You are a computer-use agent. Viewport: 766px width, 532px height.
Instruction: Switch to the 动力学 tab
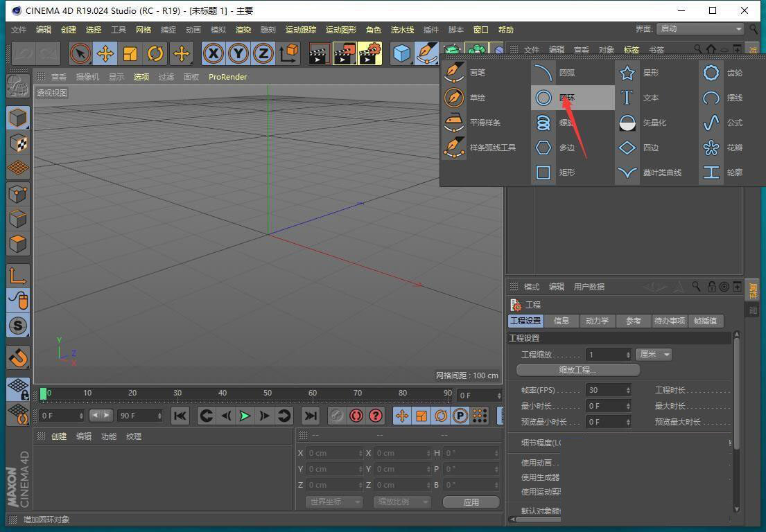(597, 321)
